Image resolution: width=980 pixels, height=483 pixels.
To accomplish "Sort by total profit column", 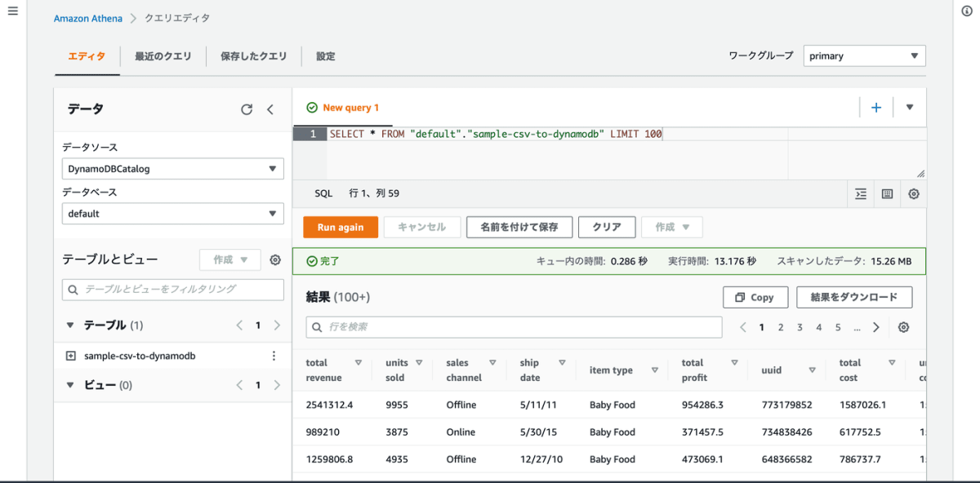I will (734, 363).
